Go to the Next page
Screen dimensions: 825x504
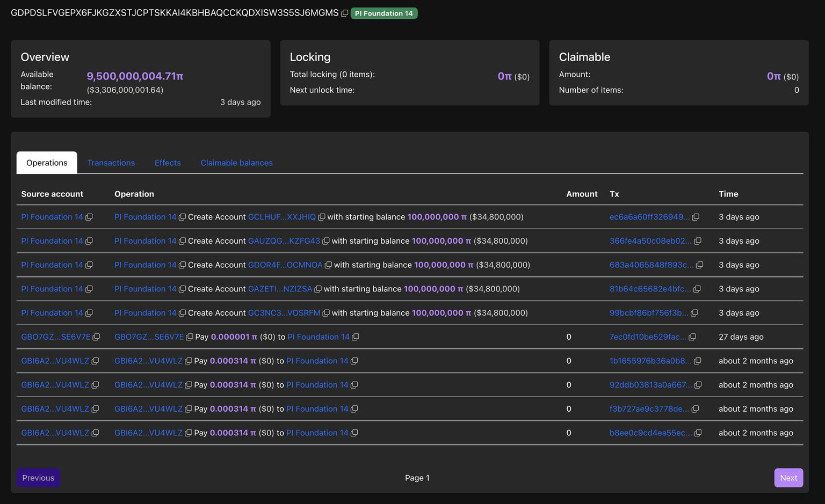[788, 478]
